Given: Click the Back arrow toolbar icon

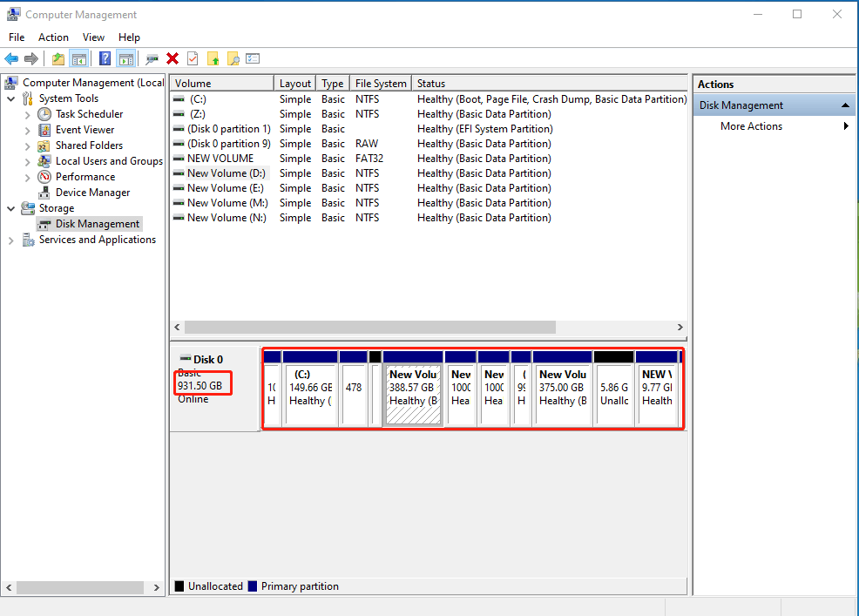Looking at the screenshot, I should click(11, 58).
